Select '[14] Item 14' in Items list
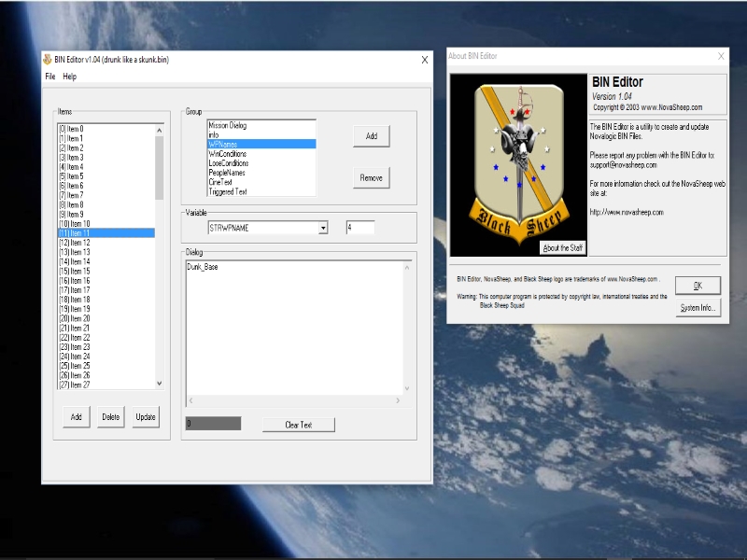This screenshot has height=560, width=747. tap(106, 261)
